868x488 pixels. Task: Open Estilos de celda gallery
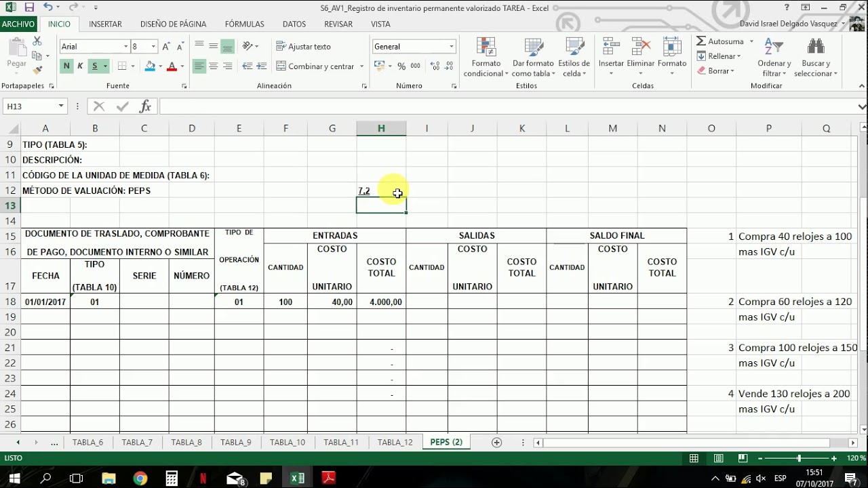pyautogui.click(x=574, y=58)
